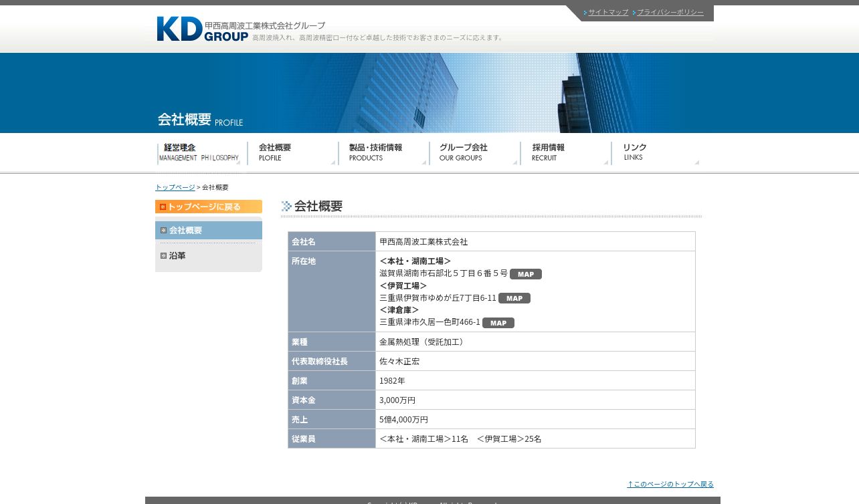This screenshot has width=859, height=504.
Task: Open the グループ会社 OUR GROUPS menu
Action: pyautogui.click(x=474, y=153)
